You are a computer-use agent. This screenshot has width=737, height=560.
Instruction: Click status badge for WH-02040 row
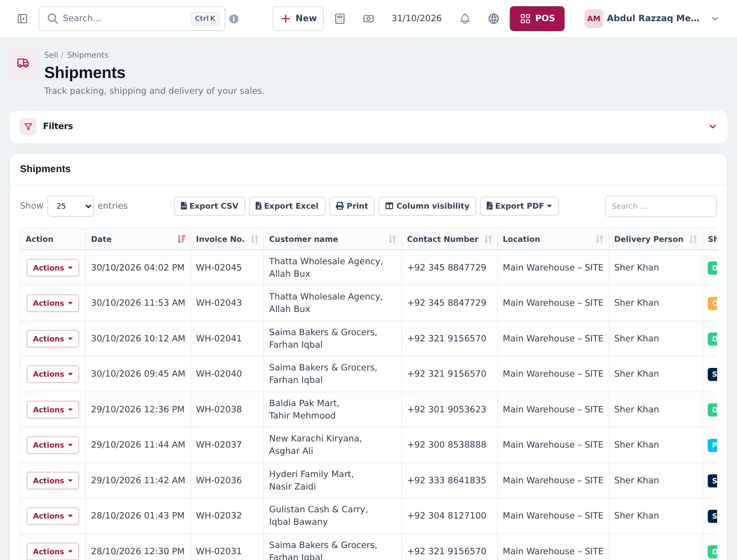pos(713,374)
